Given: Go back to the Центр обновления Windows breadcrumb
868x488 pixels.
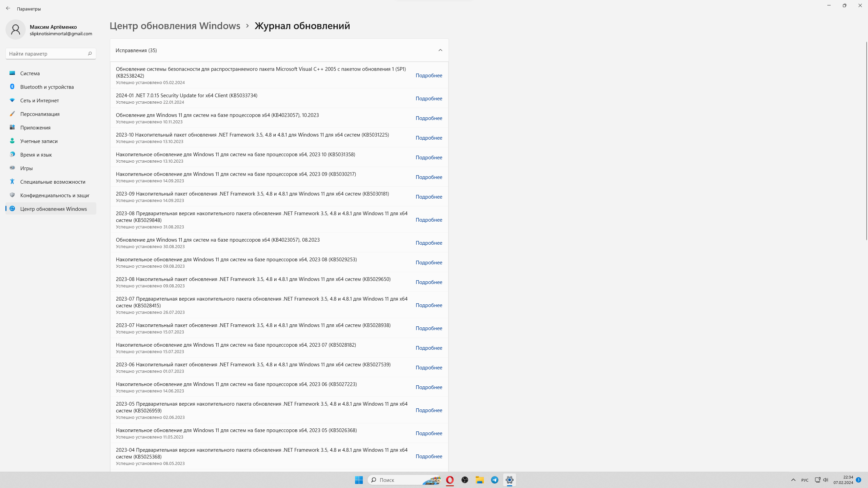Looking at the screenshot, I should pyautogui.click(x=175, y=26).
